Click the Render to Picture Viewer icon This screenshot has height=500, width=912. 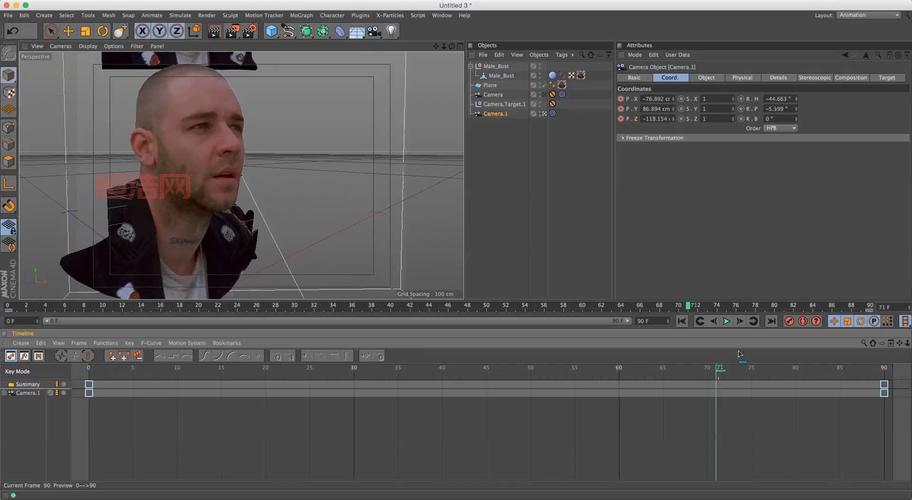click(x=232, y=31)
